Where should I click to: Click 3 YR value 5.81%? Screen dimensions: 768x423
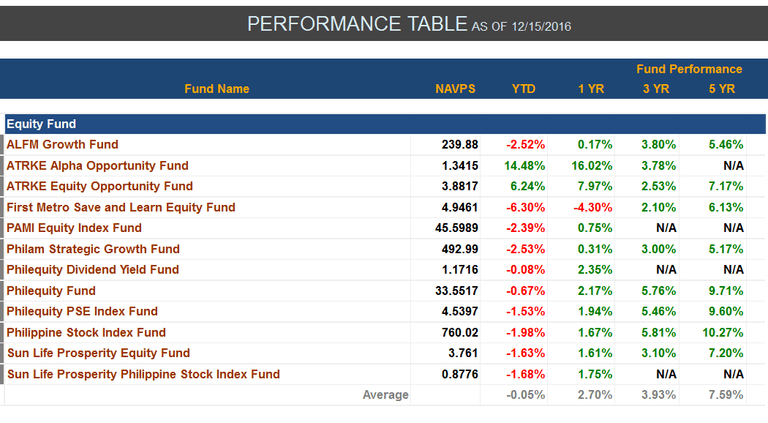659,332
